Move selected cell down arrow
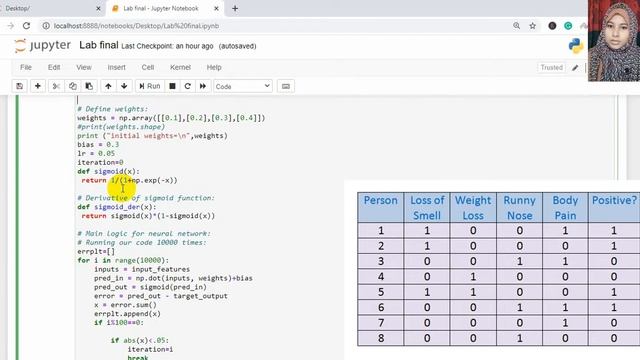Viewport: 640px width, 360px height. click(124, 86)
